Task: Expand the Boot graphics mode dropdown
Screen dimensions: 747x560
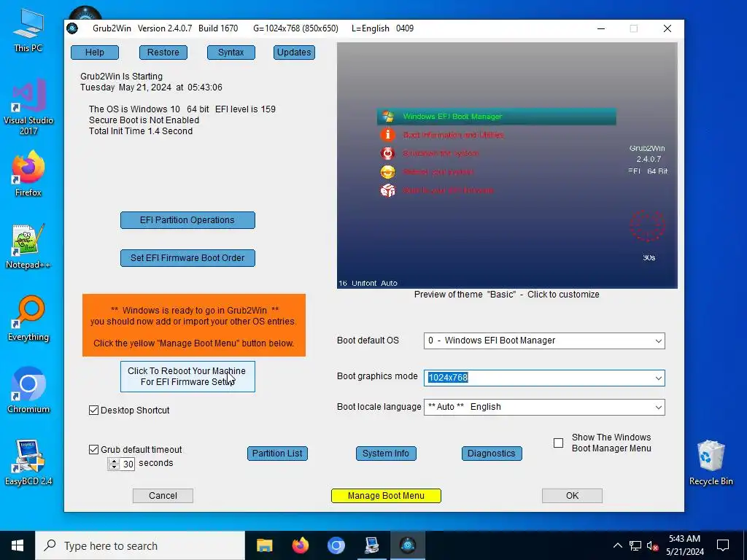Action: pyautogui.click(x=659, y=378)
